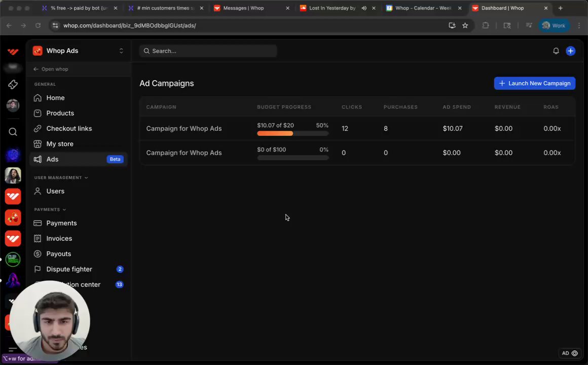Click the BUDGET PROGRESS column header
This screenshot has height=365, width=588.
[x=284, y=107]
